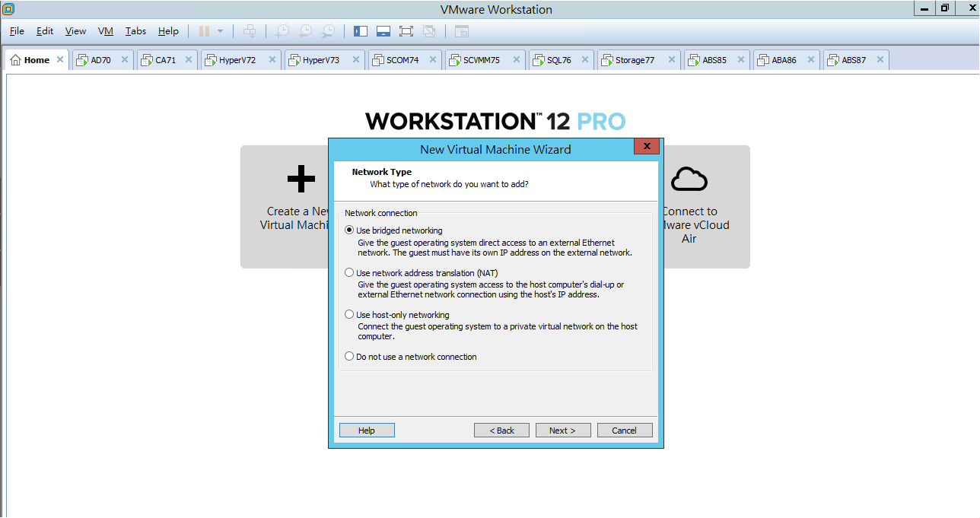Close the CA71 tab
Viewport: 980px width, 518px height.
pos(189,59)
